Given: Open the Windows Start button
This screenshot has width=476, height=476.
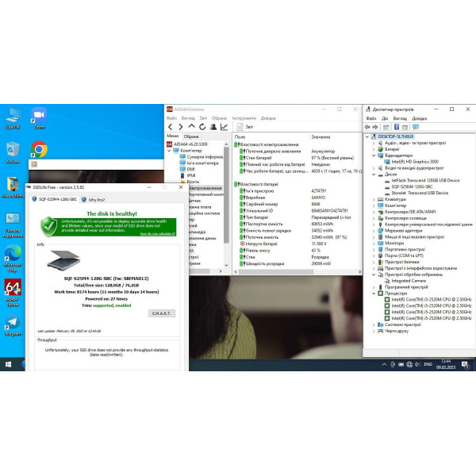Looking at the screenshot, I should point(8,364).
